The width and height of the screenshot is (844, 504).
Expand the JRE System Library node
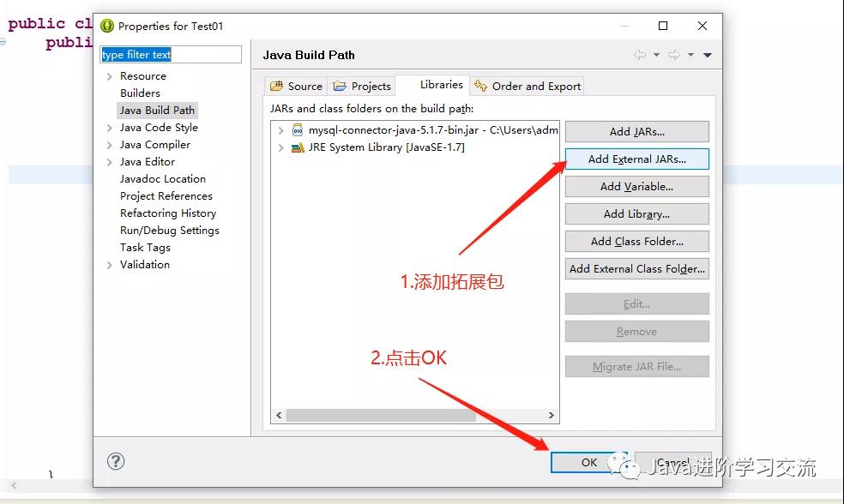point(280,147)
